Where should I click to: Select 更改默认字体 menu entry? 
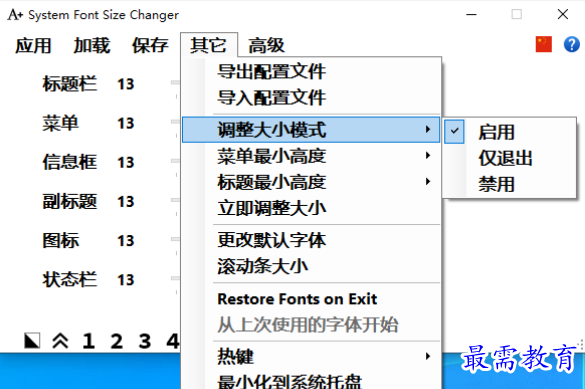coord(311,240)
